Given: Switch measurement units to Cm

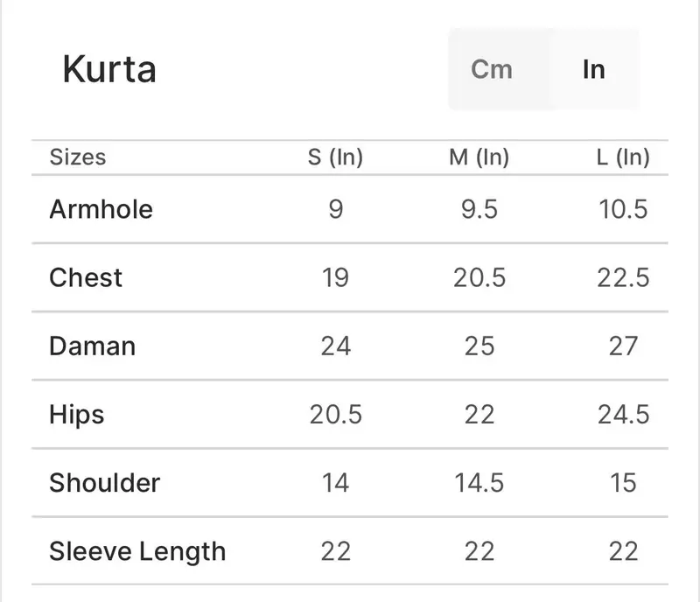Looking at the screenshot, I should pyautogui.click(x=492, y=69).
